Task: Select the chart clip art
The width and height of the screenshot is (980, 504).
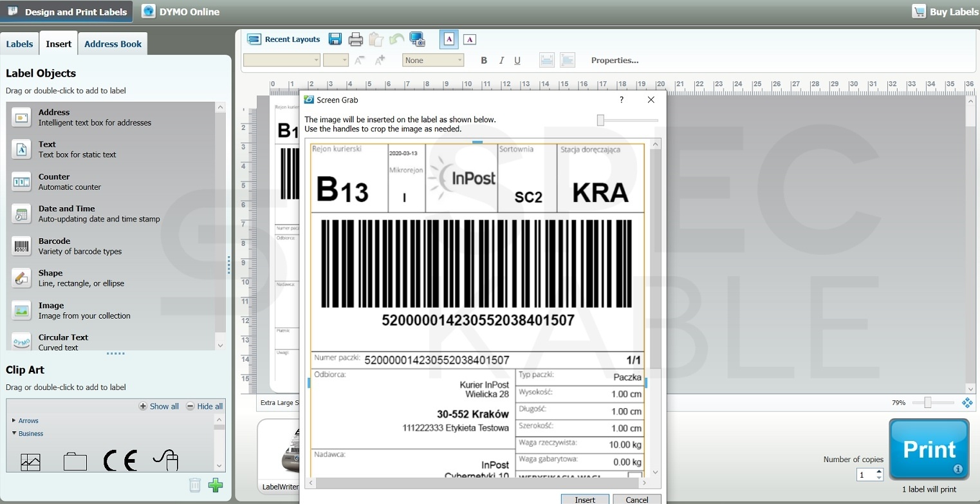Action: click(x=30, y=461)
